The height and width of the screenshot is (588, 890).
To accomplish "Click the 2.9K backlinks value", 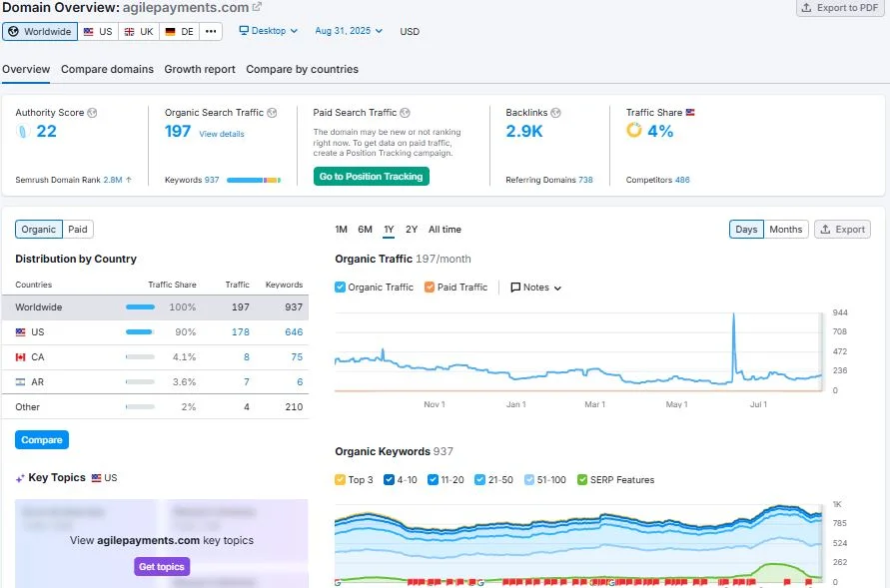I will click(523, 131).
